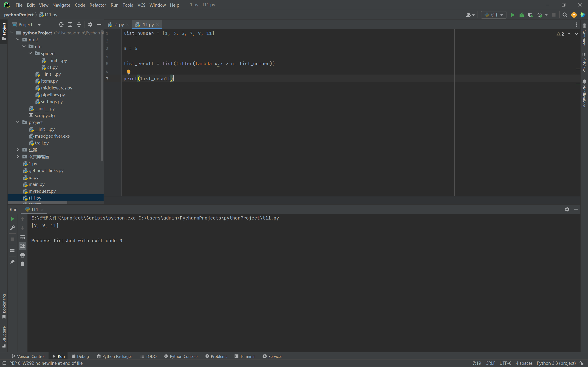
Task: Click the trash icon to clear run output
Action: [x=22, y=264]
